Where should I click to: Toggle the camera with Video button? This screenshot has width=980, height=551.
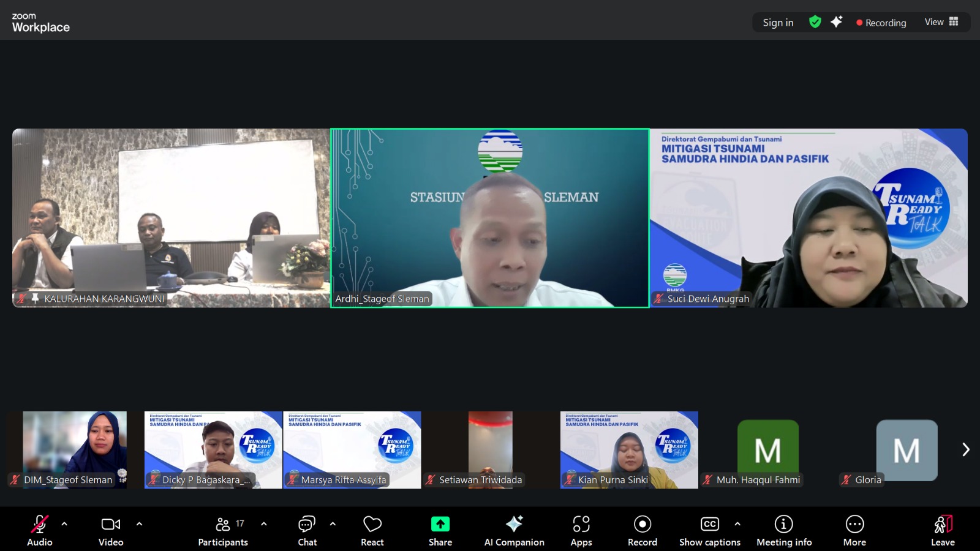111,531
